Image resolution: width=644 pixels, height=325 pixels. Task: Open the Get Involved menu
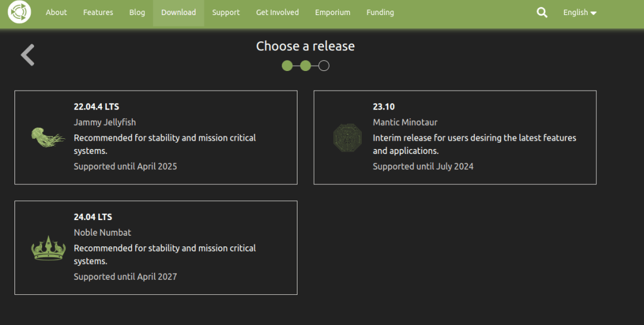coord(277,13)
